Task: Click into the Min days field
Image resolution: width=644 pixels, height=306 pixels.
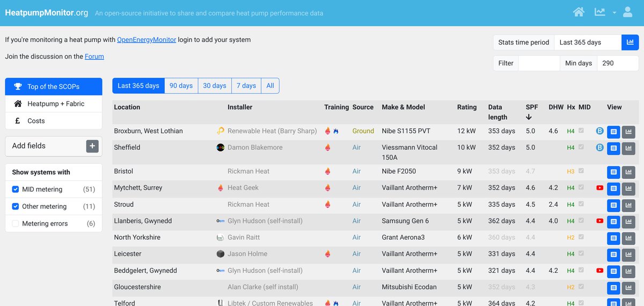Action: 617,63
